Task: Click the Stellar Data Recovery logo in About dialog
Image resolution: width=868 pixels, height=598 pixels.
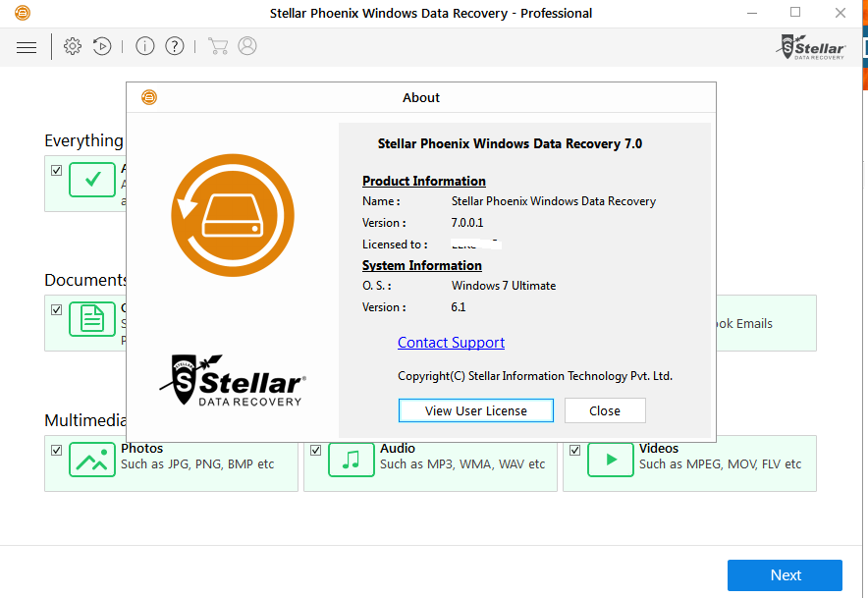Action: click(x=233, y=380)
